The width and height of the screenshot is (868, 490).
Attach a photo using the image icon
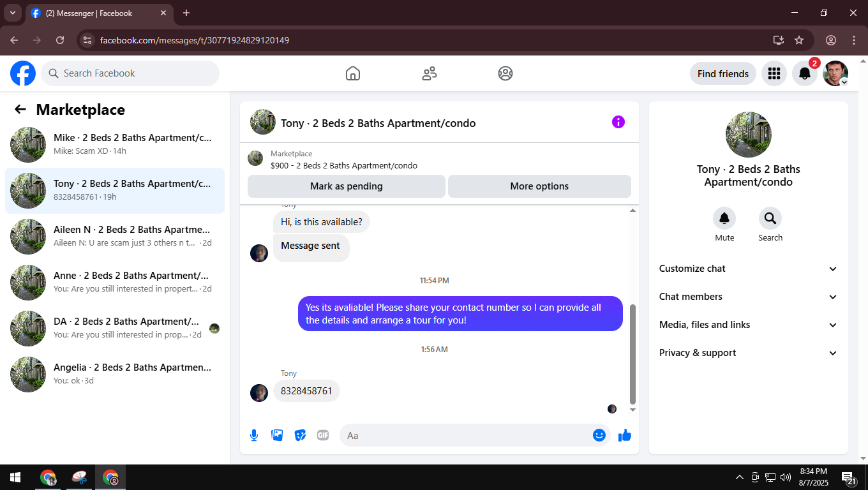(x=277, y=435)
